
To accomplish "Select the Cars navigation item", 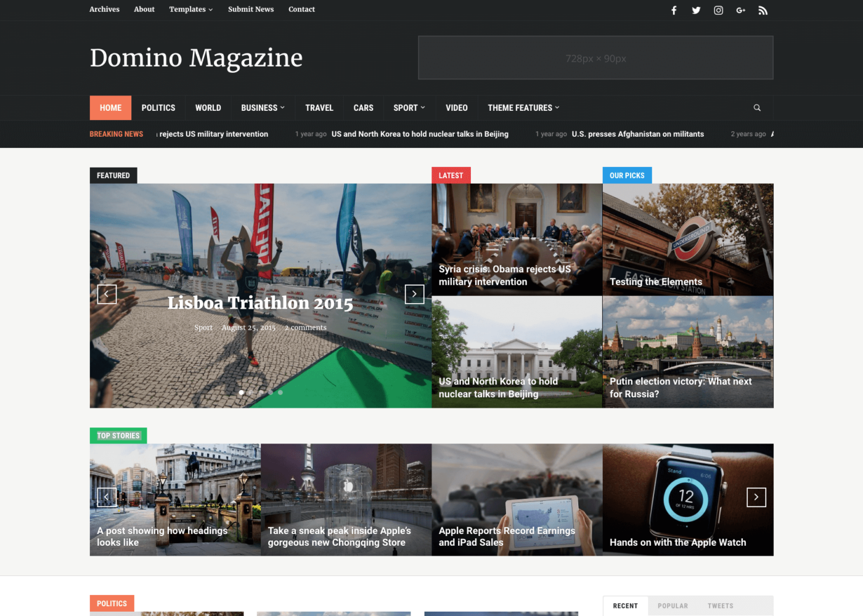I will click(363, 107).
